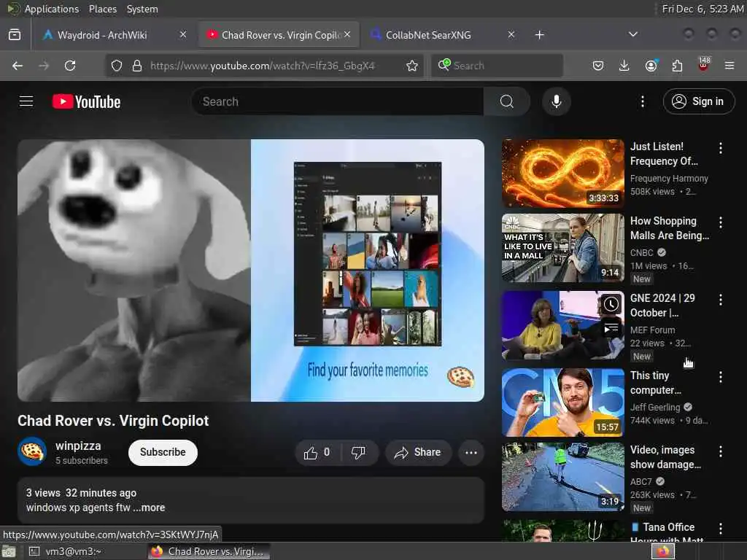Viewport: 747px width, 560px height.
Task: Click the show desktop icon in taskbar
Action: [9, 552]
